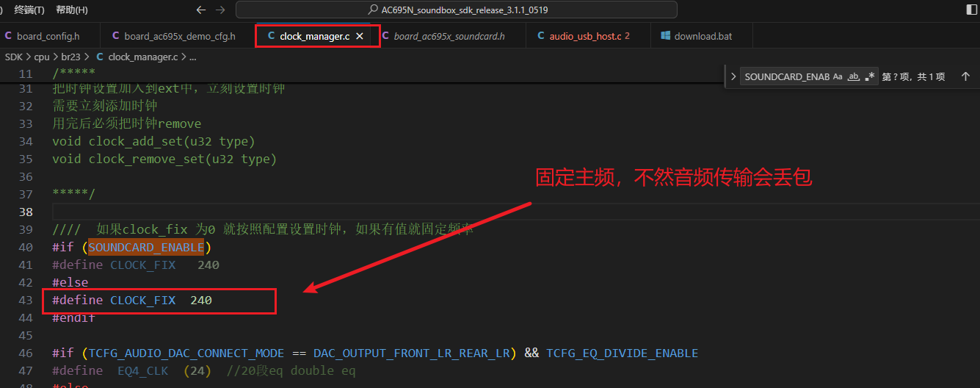Expand the replace field chevron in find widget
The image size is (980, 388).
click(732, 76)
